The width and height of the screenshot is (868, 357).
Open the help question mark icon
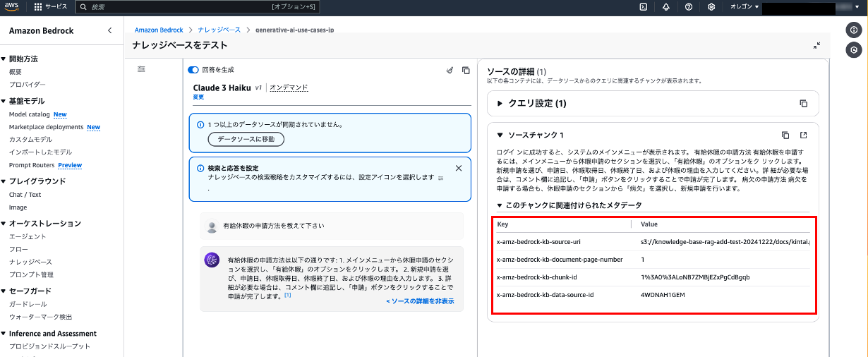[x=689, y=6]
